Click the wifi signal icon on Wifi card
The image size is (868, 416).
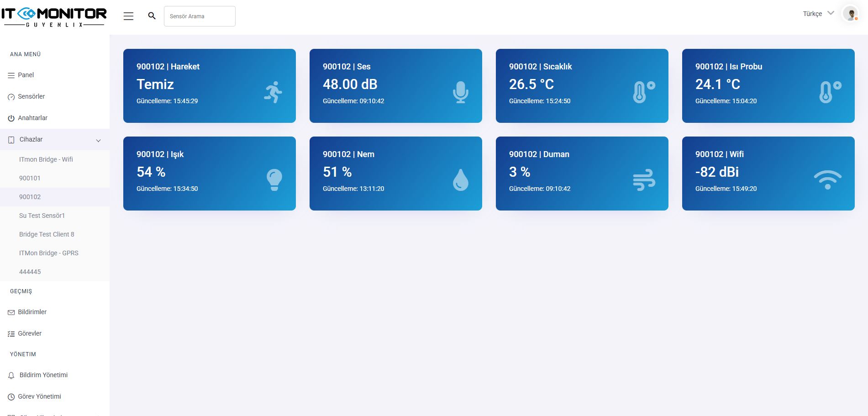[827, 180]
